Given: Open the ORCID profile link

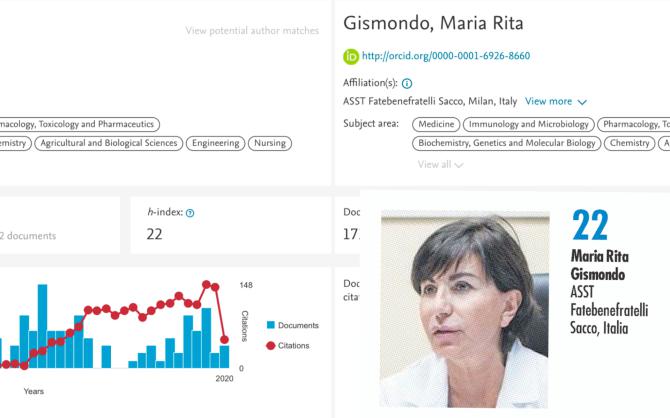Looking at the screenshot, I should (x=446, y=56).
